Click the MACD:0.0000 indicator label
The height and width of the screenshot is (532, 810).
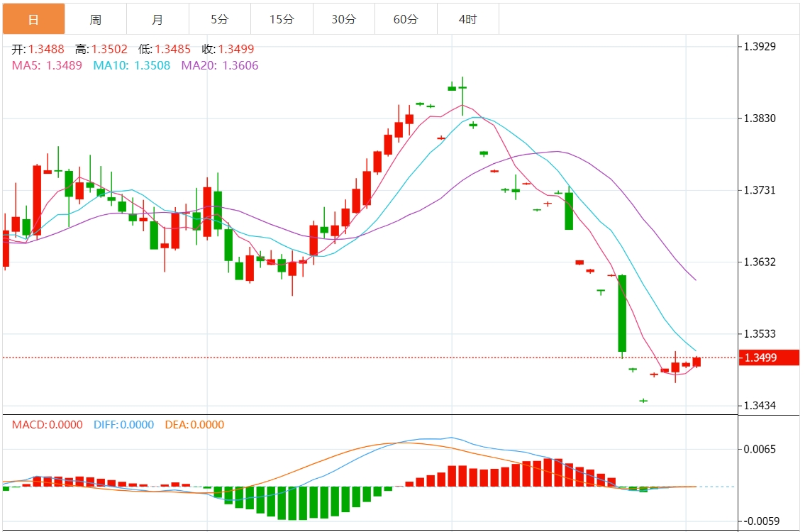(47, 425)
